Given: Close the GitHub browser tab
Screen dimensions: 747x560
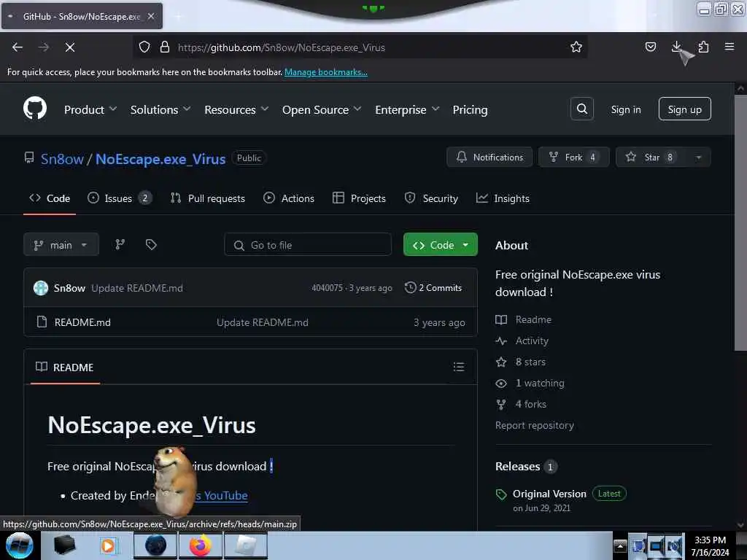Looking at the screenshot, I should pos(151,16).
